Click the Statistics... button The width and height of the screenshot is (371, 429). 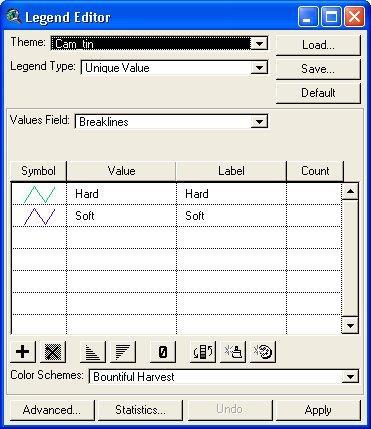point(140,410)
